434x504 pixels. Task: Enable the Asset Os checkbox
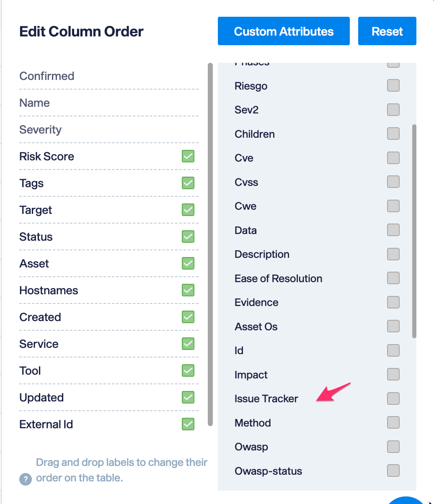point(393,326)
